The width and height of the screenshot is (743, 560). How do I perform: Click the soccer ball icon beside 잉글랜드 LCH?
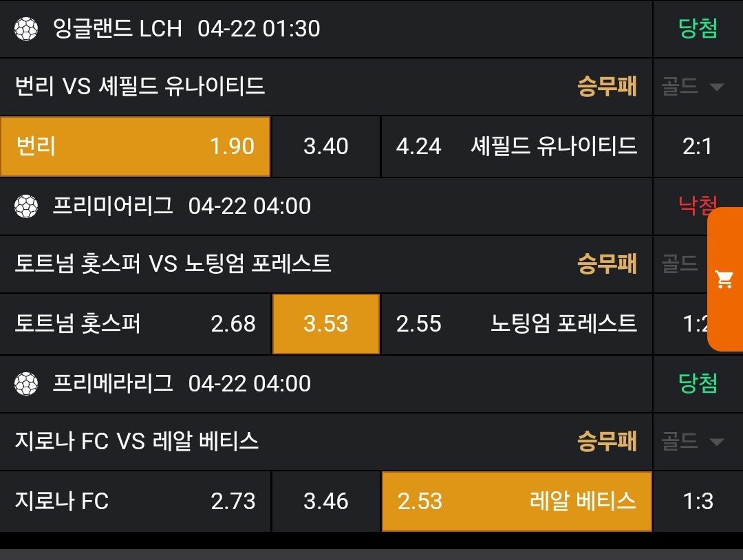coord(26,28)
